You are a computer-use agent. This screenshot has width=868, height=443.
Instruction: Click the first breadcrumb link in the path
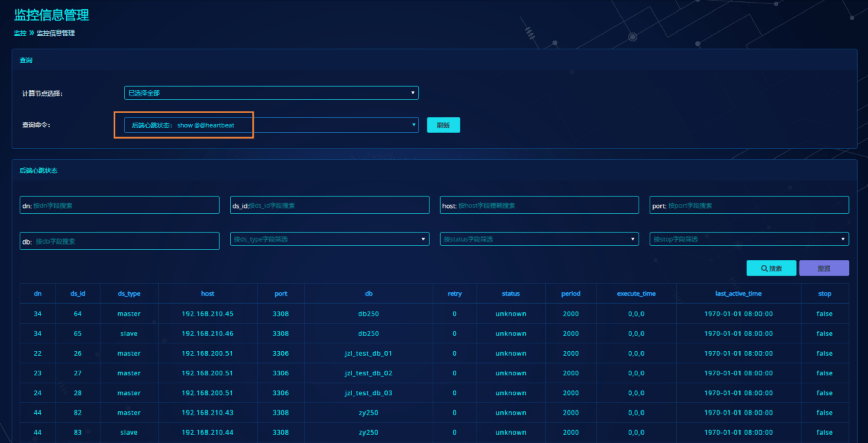click(20, 33)
